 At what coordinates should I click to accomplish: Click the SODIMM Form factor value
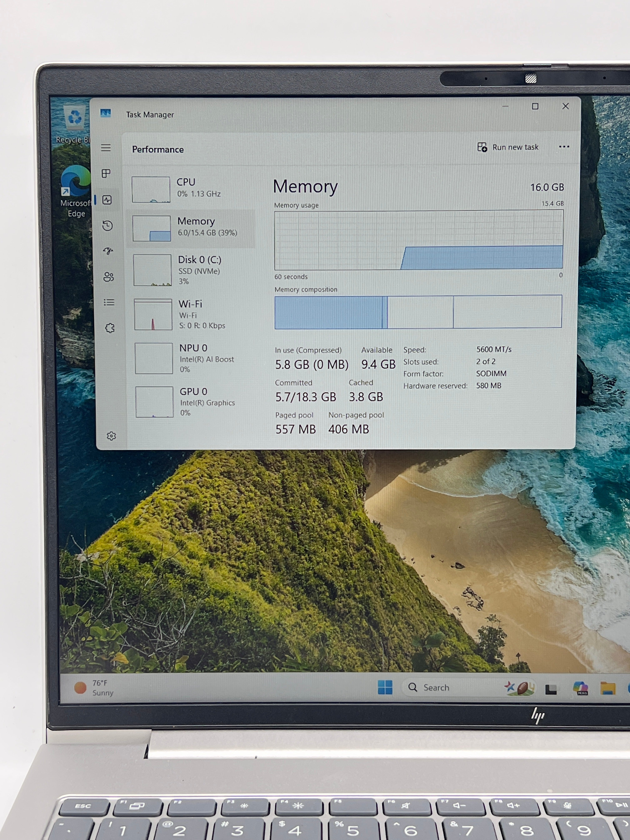click(x=491, y=374)
